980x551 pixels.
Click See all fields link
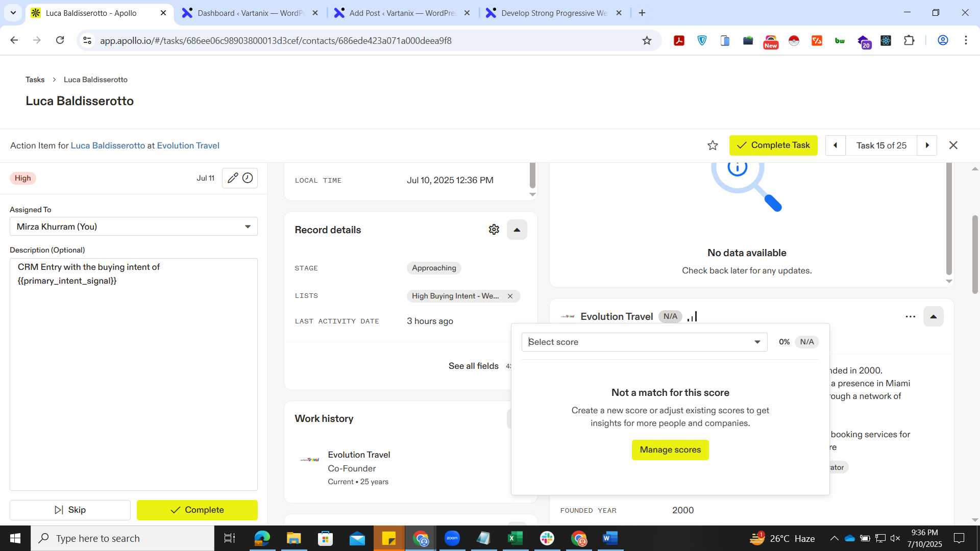(473, 366)
